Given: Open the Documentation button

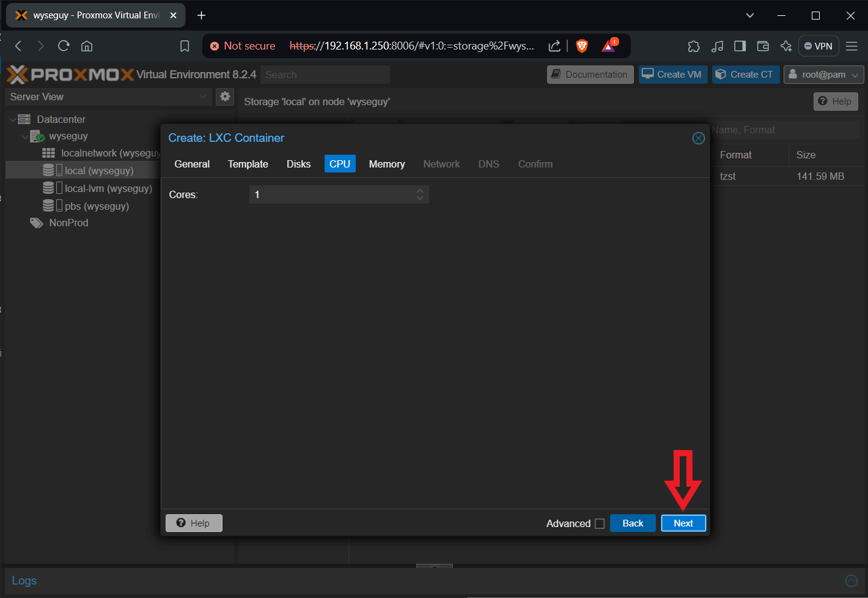Looking at the screenshot, I should tap(590, 75).
